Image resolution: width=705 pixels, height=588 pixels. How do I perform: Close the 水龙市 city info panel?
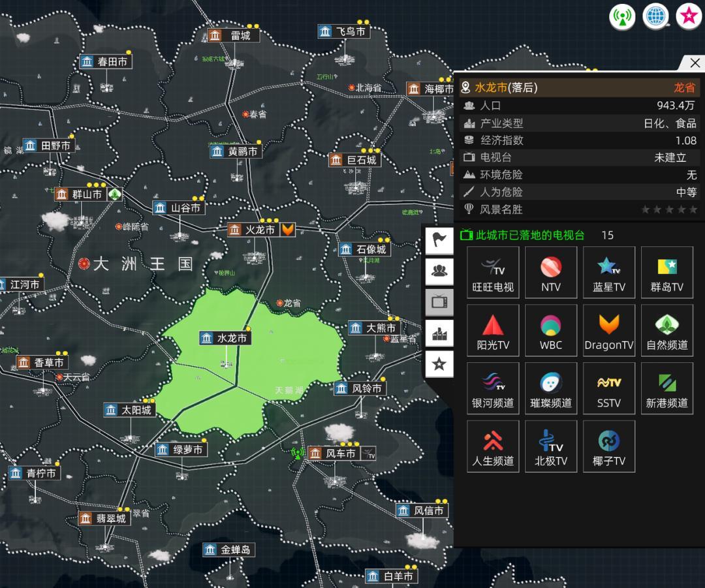coord(695,63)
